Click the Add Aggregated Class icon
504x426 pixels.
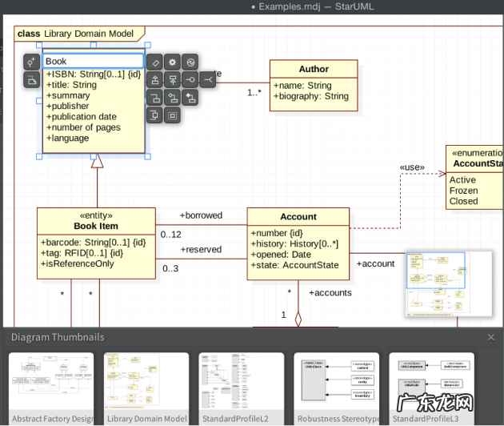click(173, 98)
